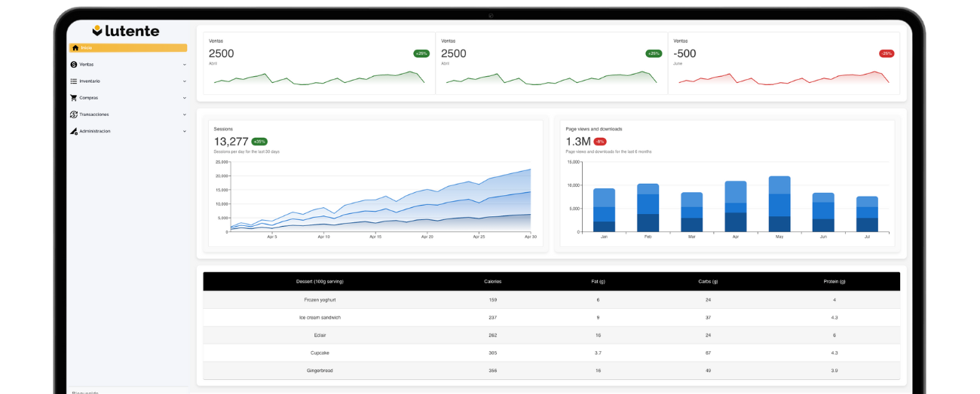
Task: Expand the Transacciones chevron arrow
Action: 185,115
